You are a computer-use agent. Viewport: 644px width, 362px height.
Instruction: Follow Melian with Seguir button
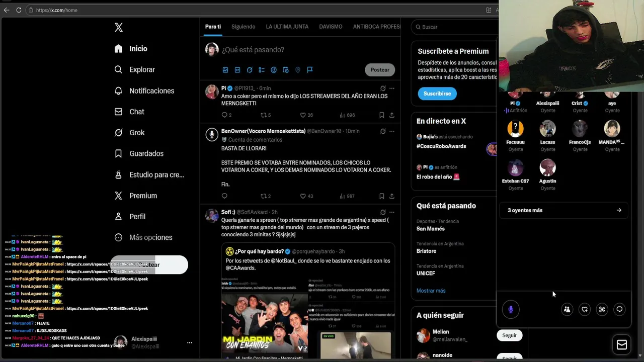509,335
